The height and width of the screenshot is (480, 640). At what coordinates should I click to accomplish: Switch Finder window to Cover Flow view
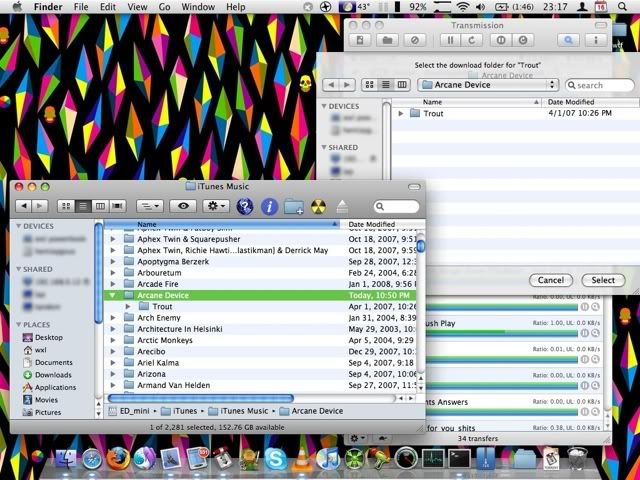118,206
